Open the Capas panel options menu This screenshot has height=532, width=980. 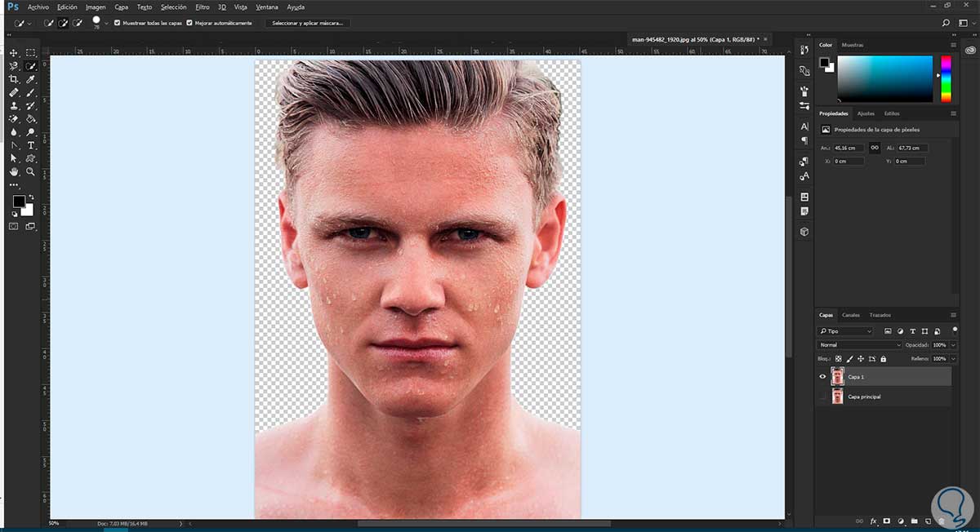[953, 315]
